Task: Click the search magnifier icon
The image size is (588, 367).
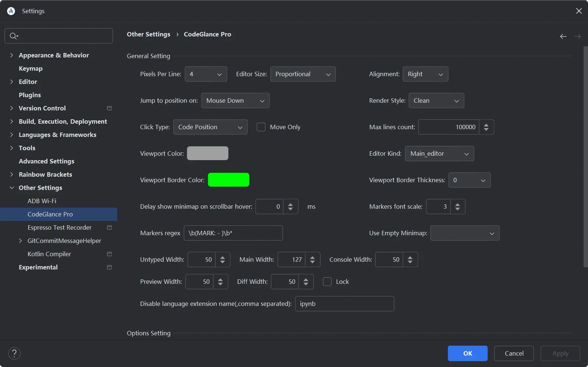Action: pyautogui.click(x=14, y=36)
